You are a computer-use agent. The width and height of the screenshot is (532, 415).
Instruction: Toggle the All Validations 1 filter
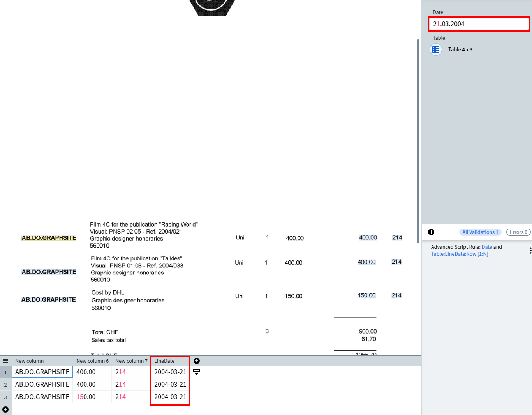tap(480, 232)
